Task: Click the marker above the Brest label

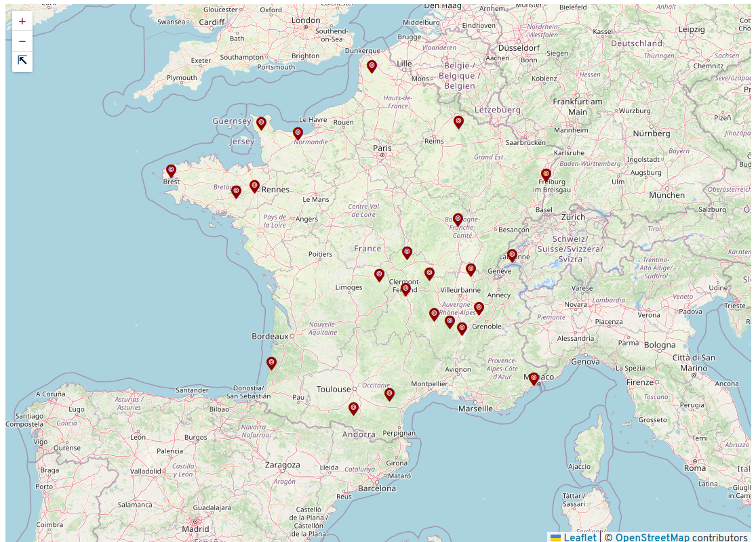Action: click(x=171, y=171)
